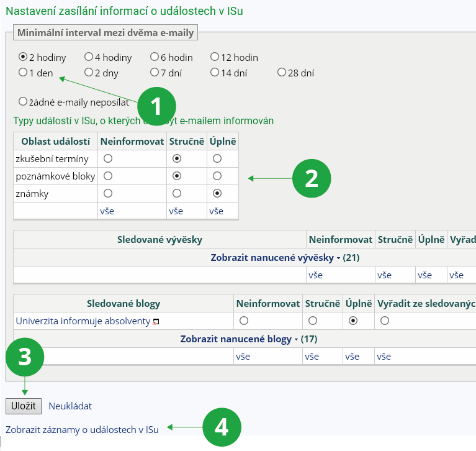Click vše under Úplně in event types table
The width and height of the screenshot is (476, 451).
point(216,211)
